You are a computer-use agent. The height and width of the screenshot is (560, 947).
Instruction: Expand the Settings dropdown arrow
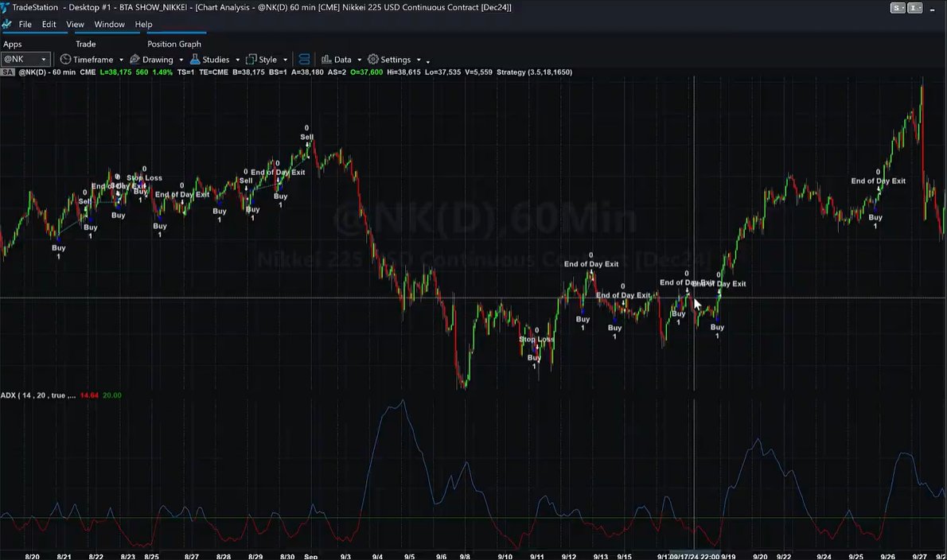point(419,60)
